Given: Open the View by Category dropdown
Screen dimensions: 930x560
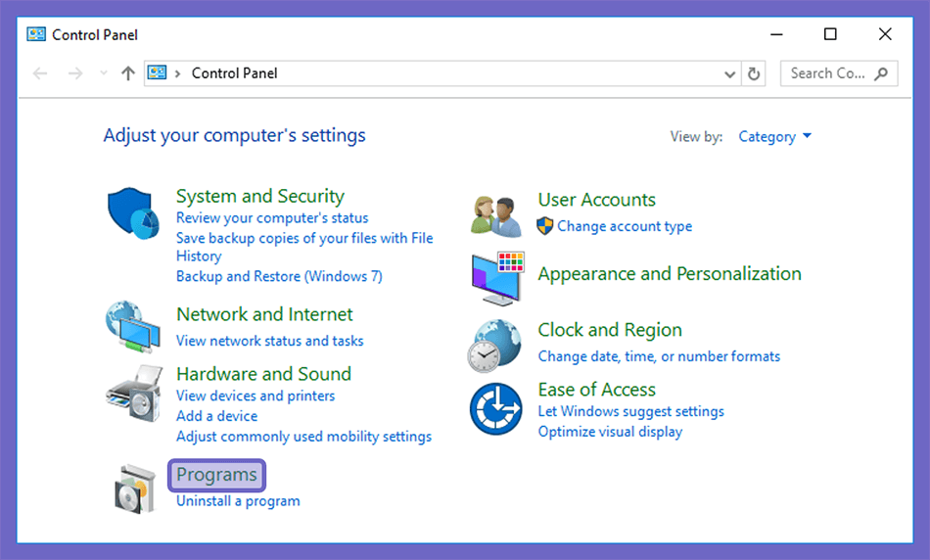Looking at the screenshot, I should point(774,137).
